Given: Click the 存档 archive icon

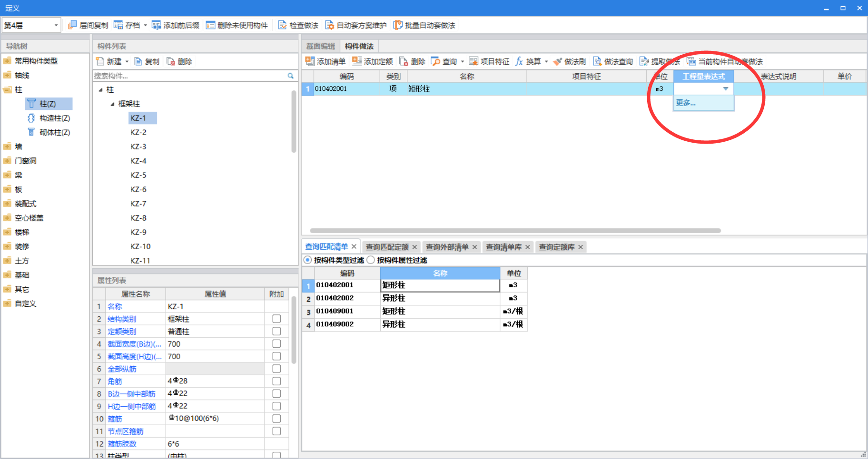Looking at the screenshot, I should (118, 25).
